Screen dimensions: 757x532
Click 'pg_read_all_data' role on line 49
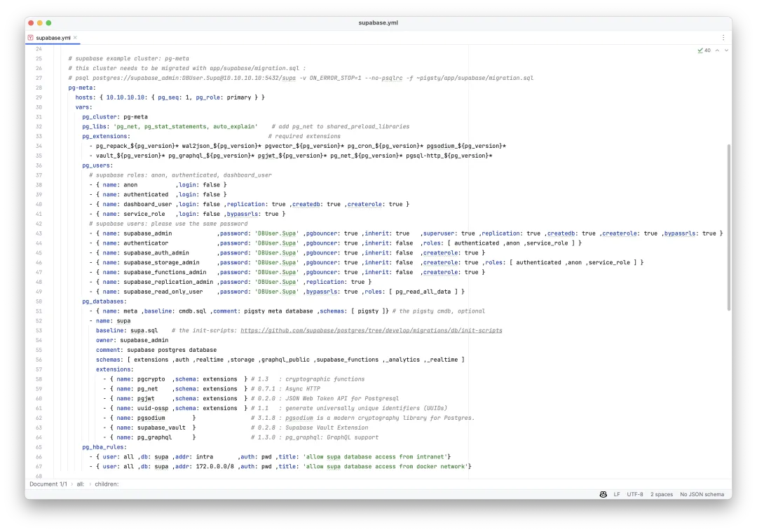tap(423, 292)
